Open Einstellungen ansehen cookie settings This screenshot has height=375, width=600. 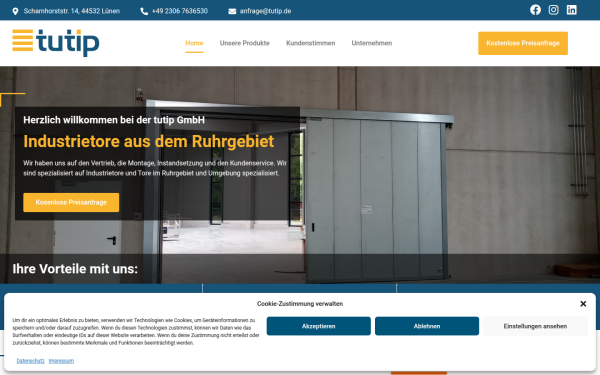(535, 326)
